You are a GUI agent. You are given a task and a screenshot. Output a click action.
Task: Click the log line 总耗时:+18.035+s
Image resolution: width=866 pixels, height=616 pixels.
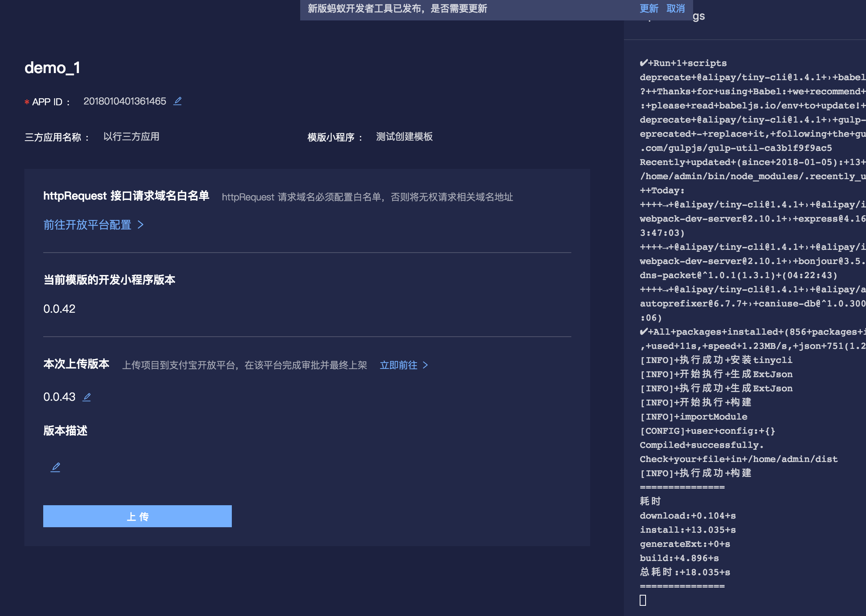point(685,572)
